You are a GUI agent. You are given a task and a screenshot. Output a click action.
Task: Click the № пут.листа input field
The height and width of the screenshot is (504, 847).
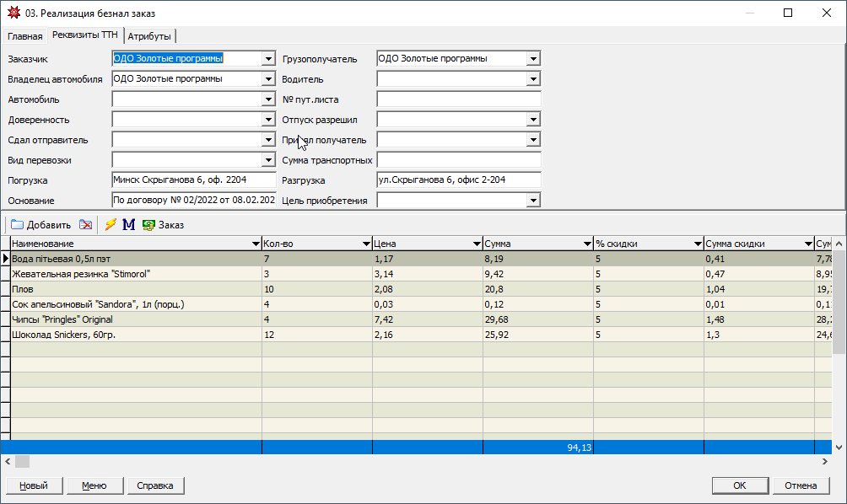pyautogui.click(x=458, y=99)
